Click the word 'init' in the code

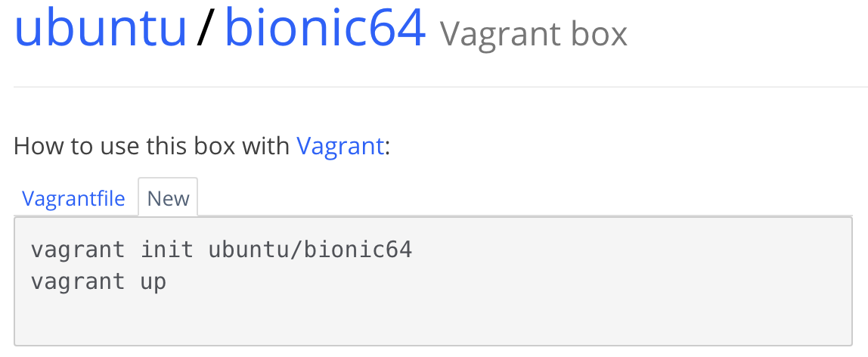(x=166, y=250)
